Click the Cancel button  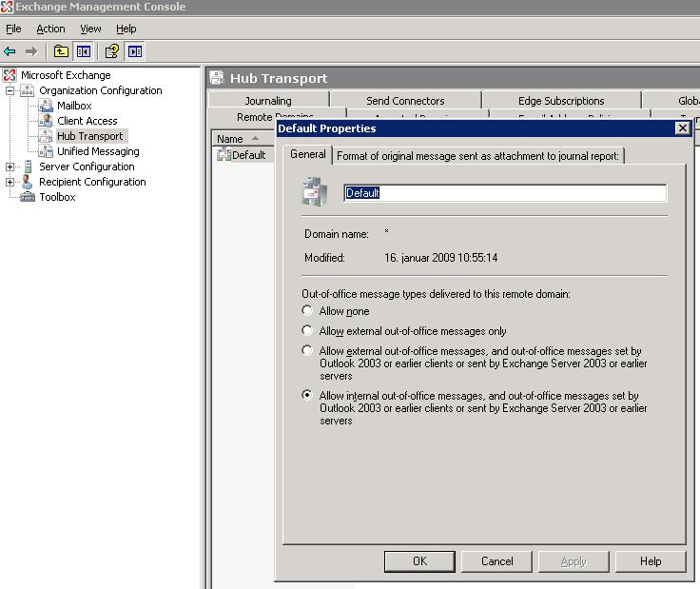pos(496,560)
